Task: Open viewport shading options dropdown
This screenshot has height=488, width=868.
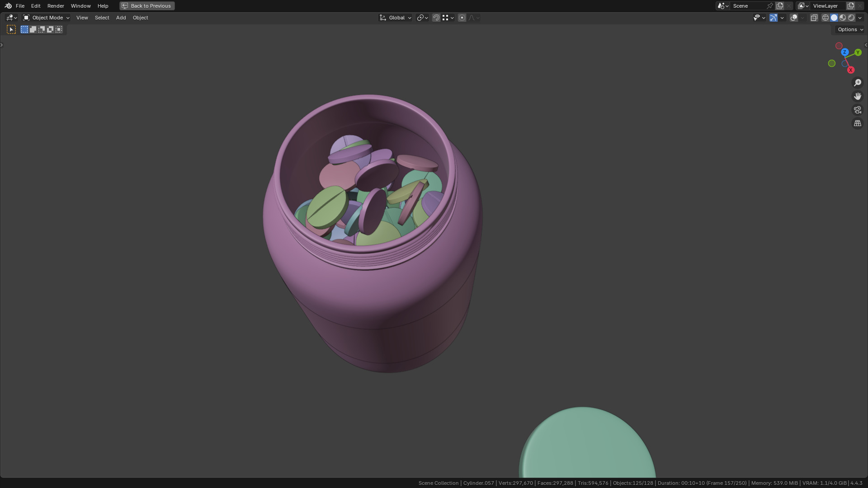Action: coord(860,18)
